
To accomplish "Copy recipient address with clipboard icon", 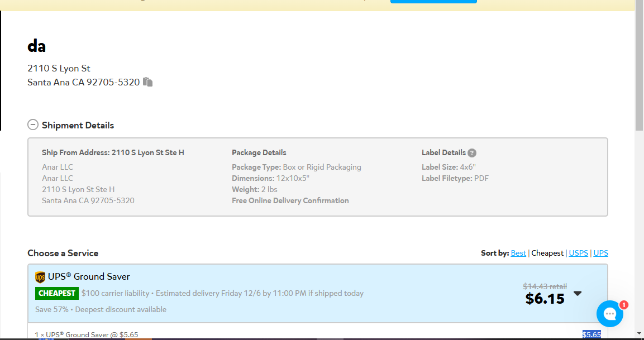I will coord(148,82).
